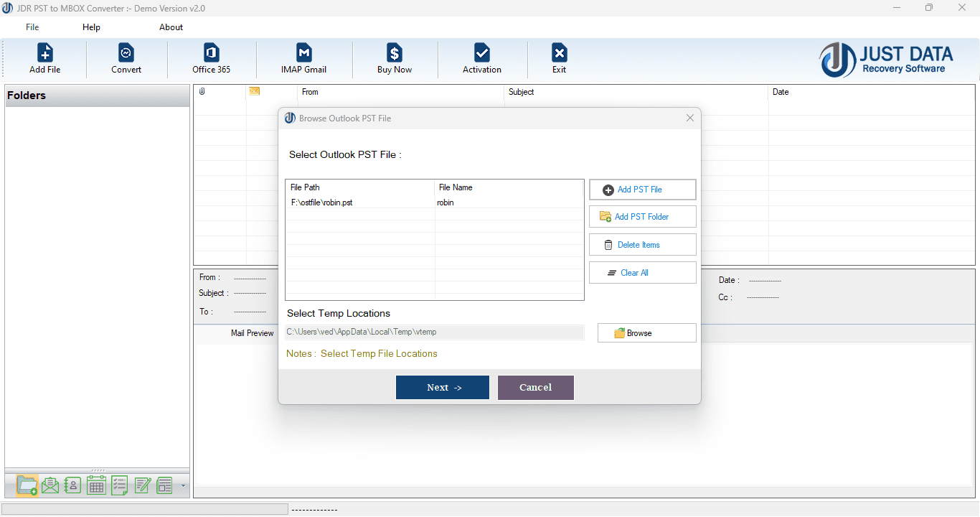The image size is (980, 517).
Task: Click the Next button
Action: point(442,387)
